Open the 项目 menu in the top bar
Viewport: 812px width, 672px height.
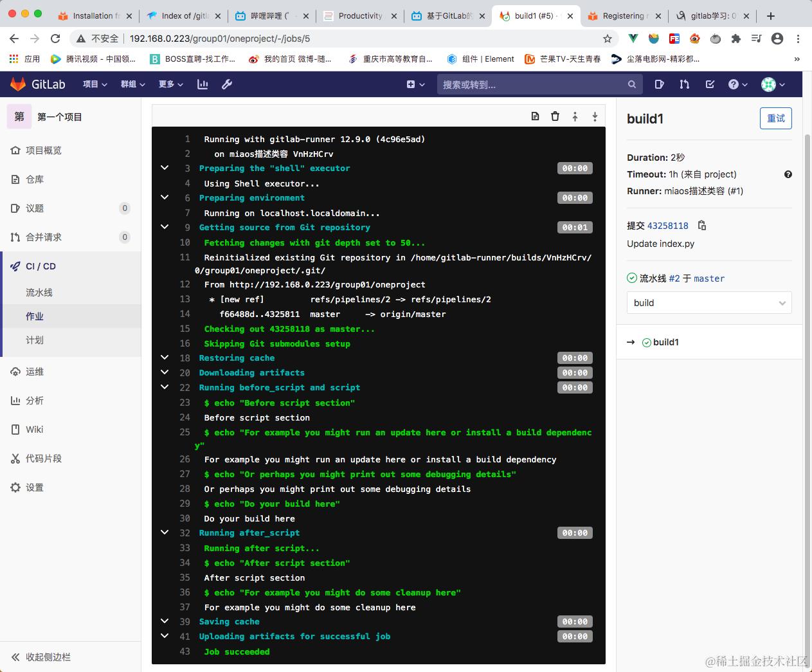[94, 84]
